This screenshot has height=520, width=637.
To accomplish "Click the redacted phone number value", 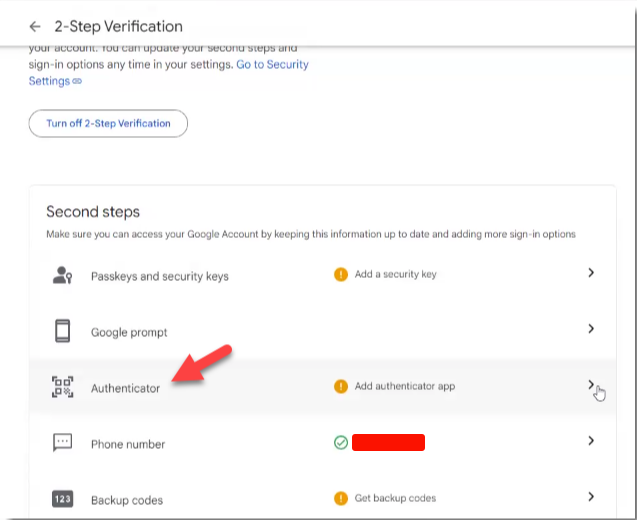I will point(388,442).
